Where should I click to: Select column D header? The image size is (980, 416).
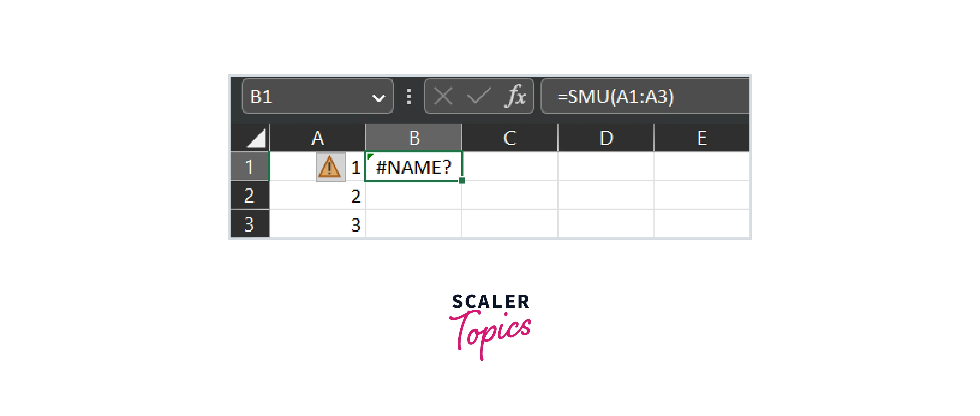pyautogui.click(x=606, y=138)
